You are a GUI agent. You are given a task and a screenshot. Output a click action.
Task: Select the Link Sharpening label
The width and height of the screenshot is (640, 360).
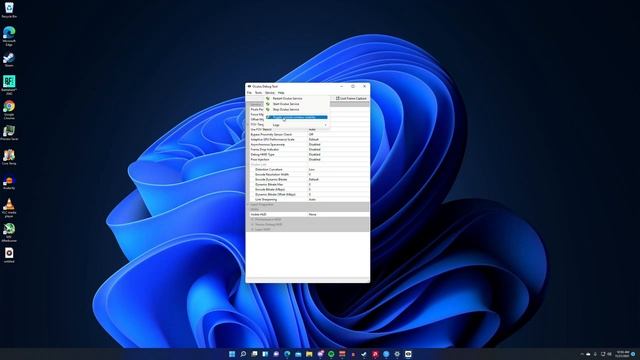point(266,199)
